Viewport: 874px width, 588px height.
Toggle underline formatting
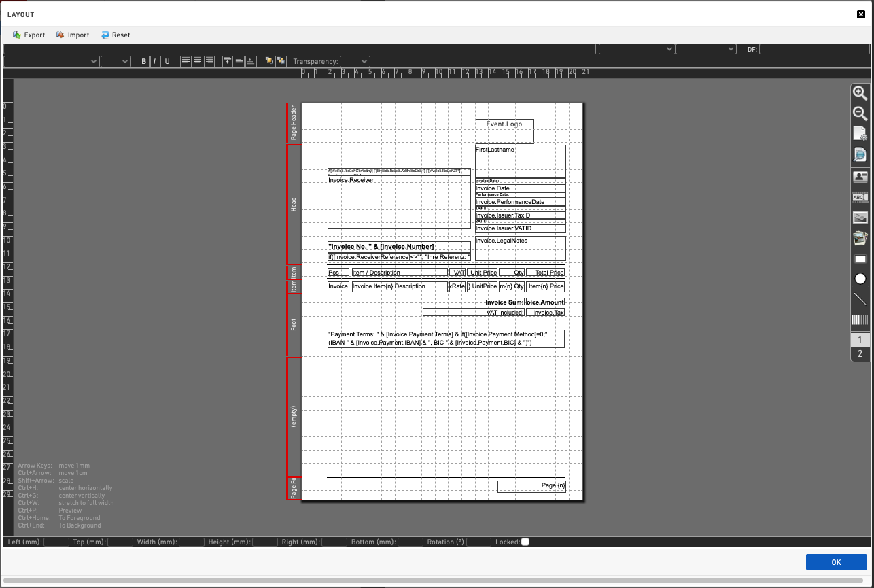(x=167, y=61)
